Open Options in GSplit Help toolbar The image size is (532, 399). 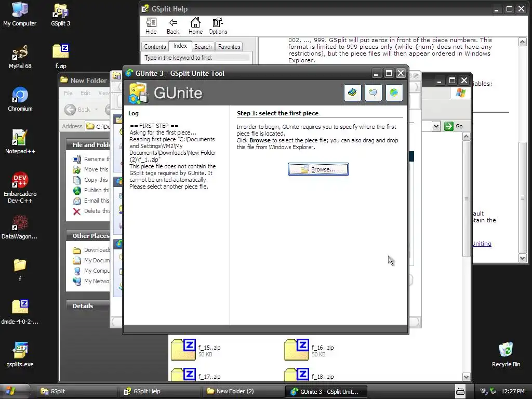(218, 26)
